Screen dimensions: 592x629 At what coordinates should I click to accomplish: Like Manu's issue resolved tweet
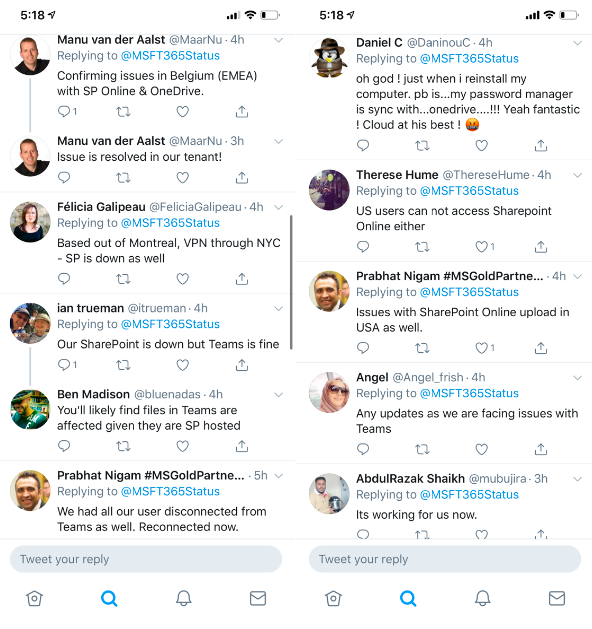[x=182, y=177]
